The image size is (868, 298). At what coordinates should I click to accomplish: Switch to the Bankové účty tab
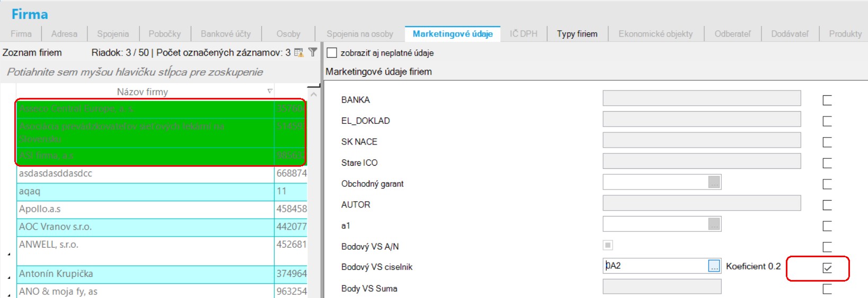(x=225, y=34)
